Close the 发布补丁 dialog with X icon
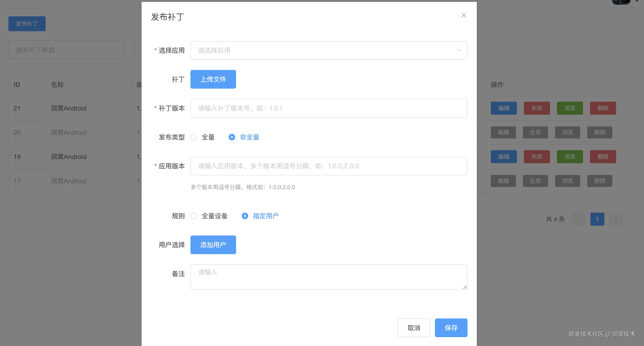The height and width of the screenshot is (346, 644). pyautogui.click(x=464, y=15)
